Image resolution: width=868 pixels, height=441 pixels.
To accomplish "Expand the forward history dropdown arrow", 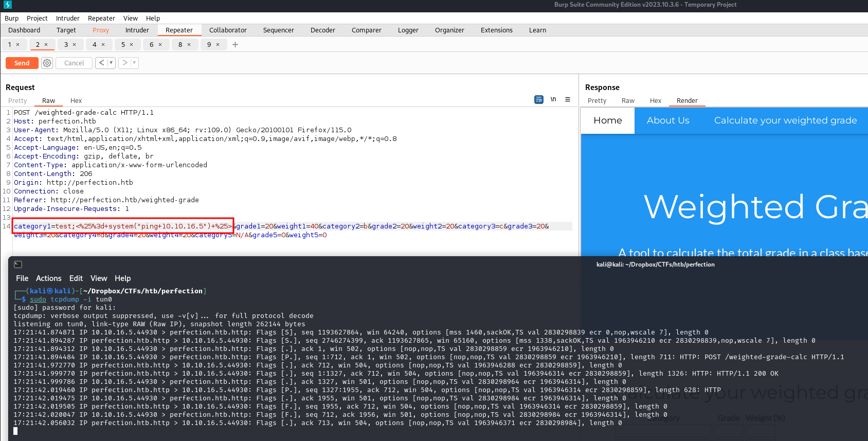I will coord(134,63).
